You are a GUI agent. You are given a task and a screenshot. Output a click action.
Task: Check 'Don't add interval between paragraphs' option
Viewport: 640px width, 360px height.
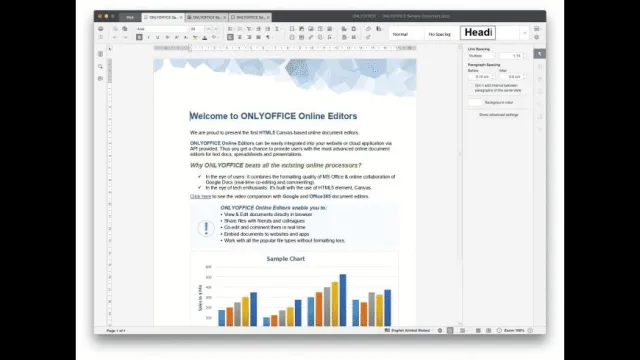[471, 86]
